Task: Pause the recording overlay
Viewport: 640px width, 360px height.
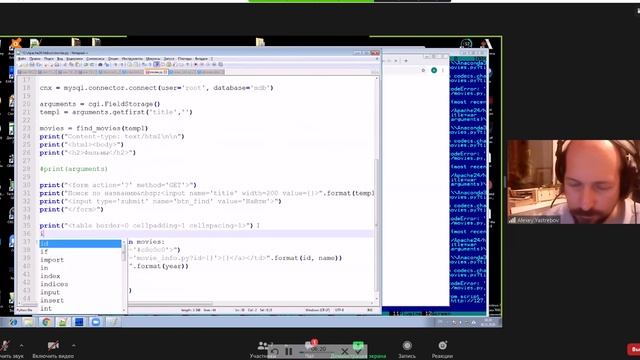Action: [x=289, y=351]
